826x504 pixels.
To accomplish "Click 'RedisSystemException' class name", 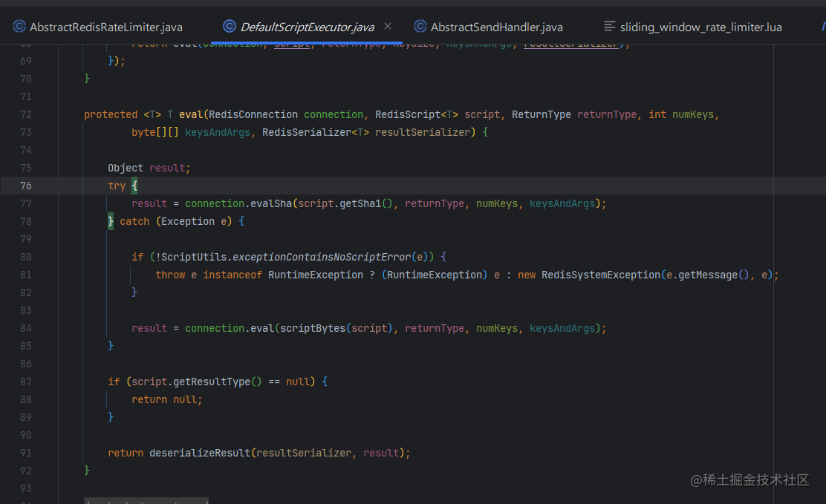I will [600, 275].
